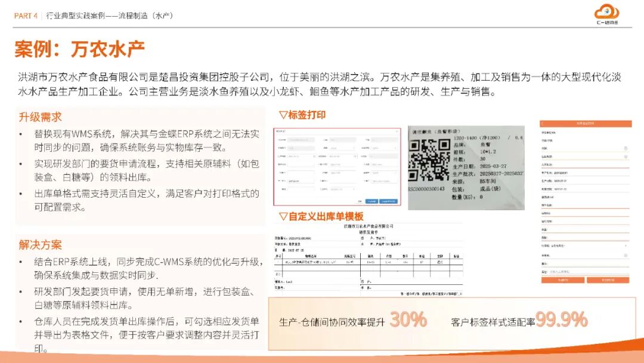Screen dimensions: 644x363
Task: Open the red-bordered label print dialog screenshot
Action: pos(337,167)
